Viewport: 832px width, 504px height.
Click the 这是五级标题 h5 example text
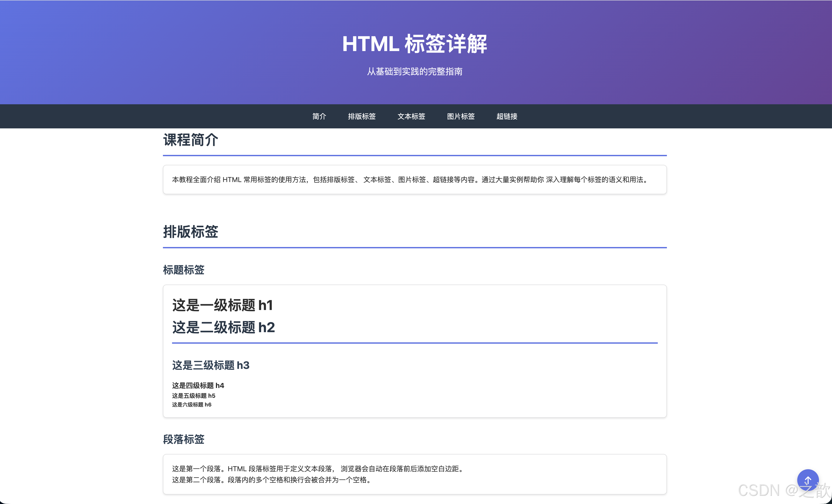tap(194, 396)
